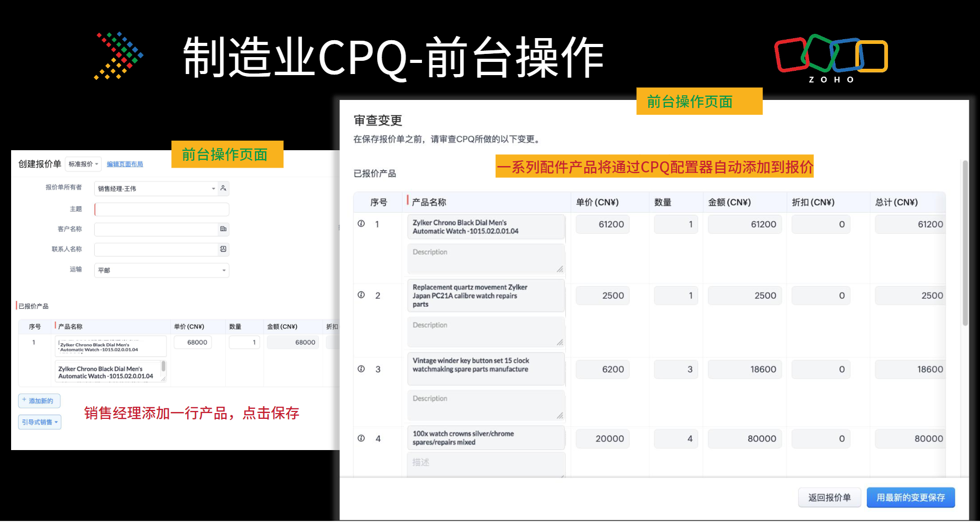Screen dimensions: 980x522
Task: Click the 20000 unit price field in row 4
Action: point(602,438)
